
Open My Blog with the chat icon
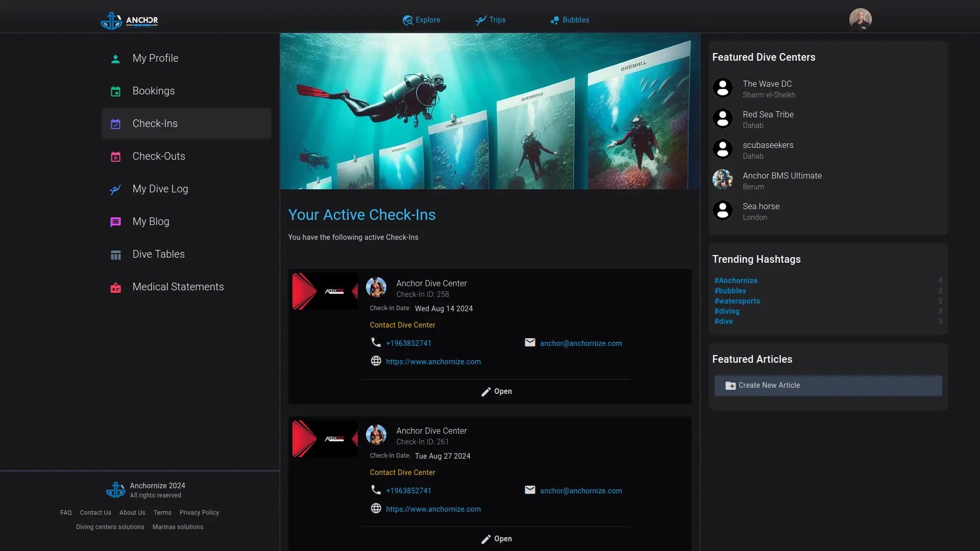(115, 221)
